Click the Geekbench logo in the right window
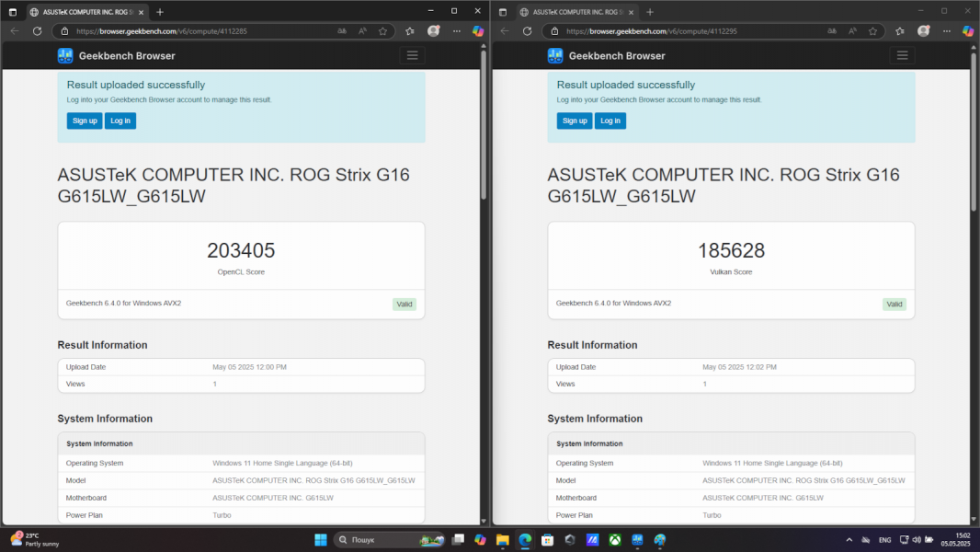980x552 pixels. click(x=555, y=55)
